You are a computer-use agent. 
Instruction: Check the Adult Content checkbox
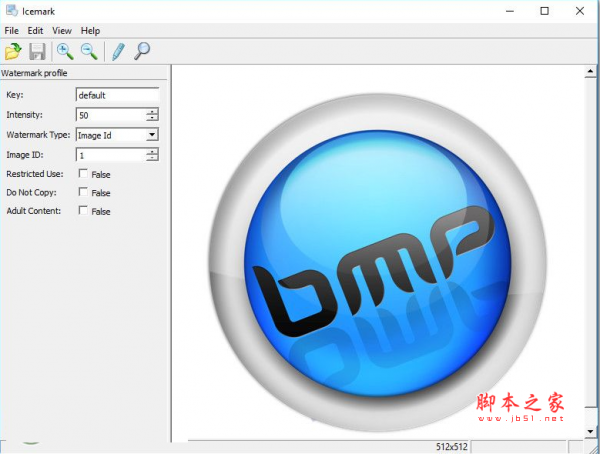[x=83, y=210]
